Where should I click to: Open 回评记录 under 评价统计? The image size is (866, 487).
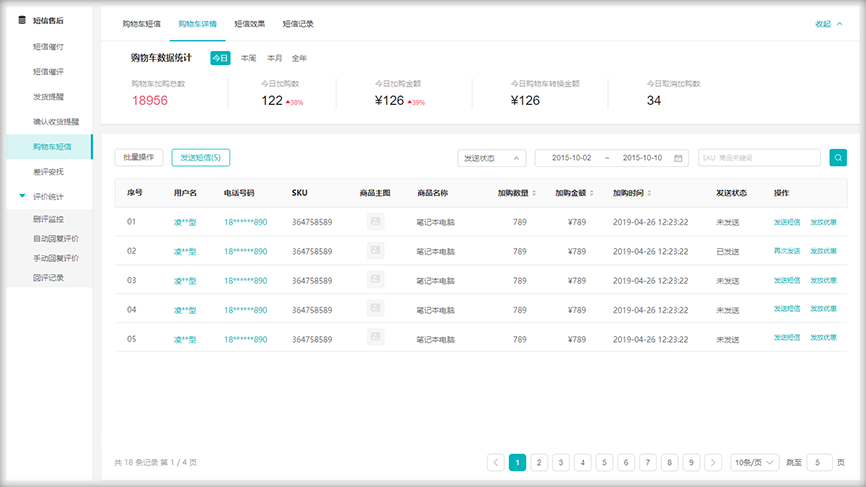click(49, 278)
